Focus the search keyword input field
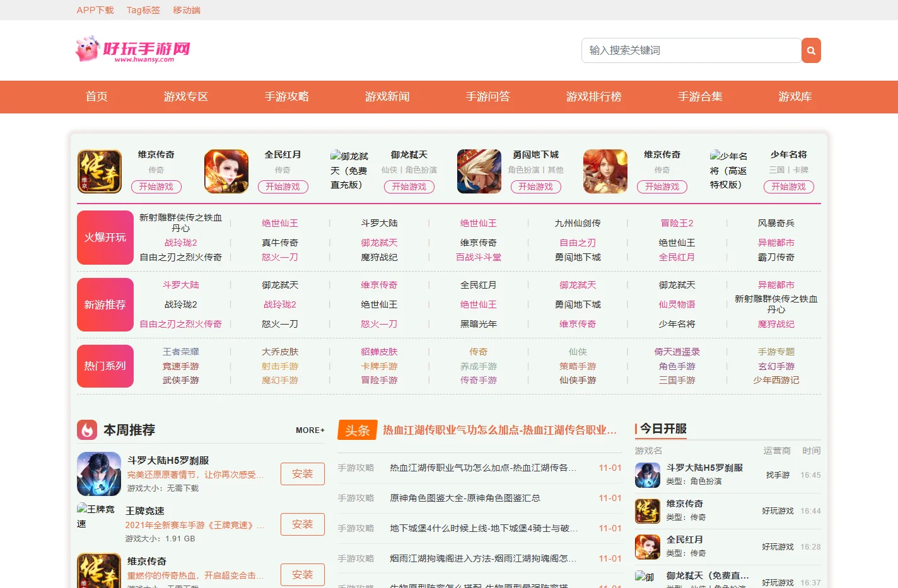 point(691,50)
